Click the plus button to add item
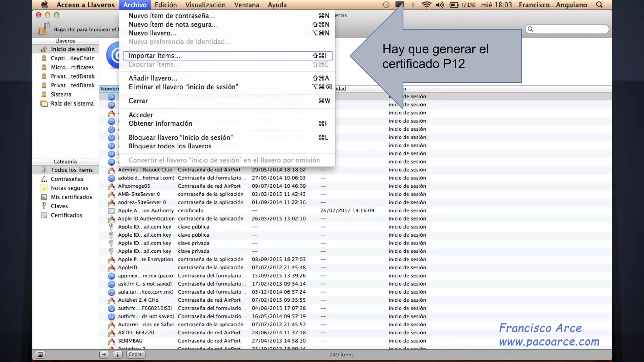644x362 pixels. [x=104, y=354]
